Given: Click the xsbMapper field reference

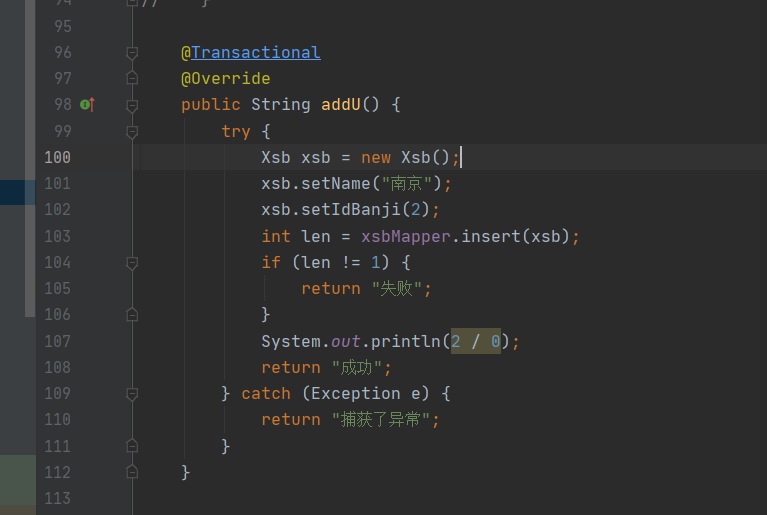Looking at the screenshot, I should tap(406, 236).
